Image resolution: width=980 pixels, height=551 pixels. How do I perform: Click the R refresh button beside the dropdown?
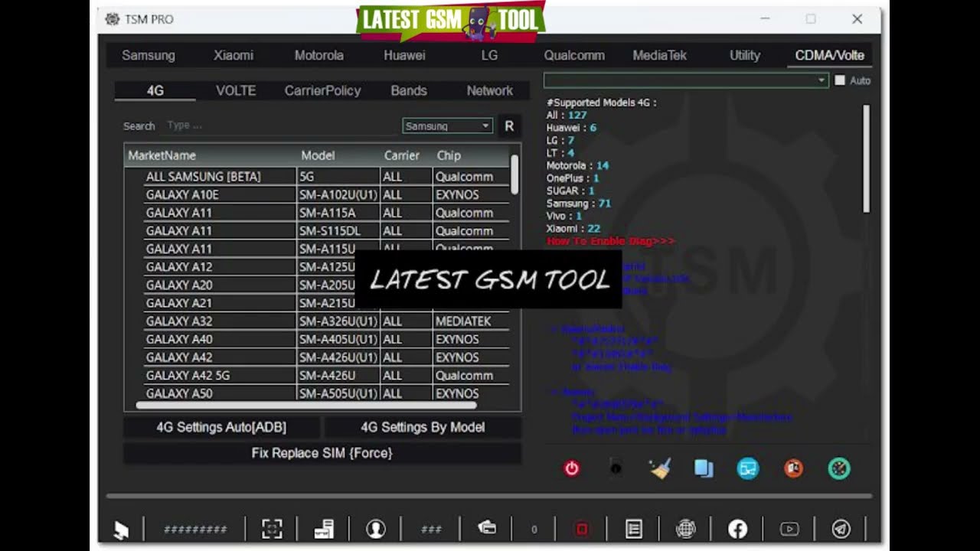pos(508,126)
